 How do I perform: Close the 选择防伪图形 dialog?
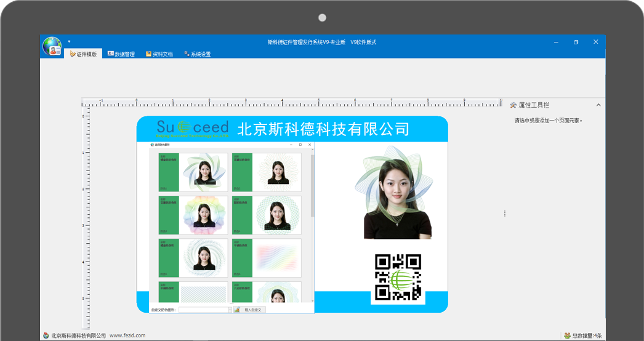310,145
